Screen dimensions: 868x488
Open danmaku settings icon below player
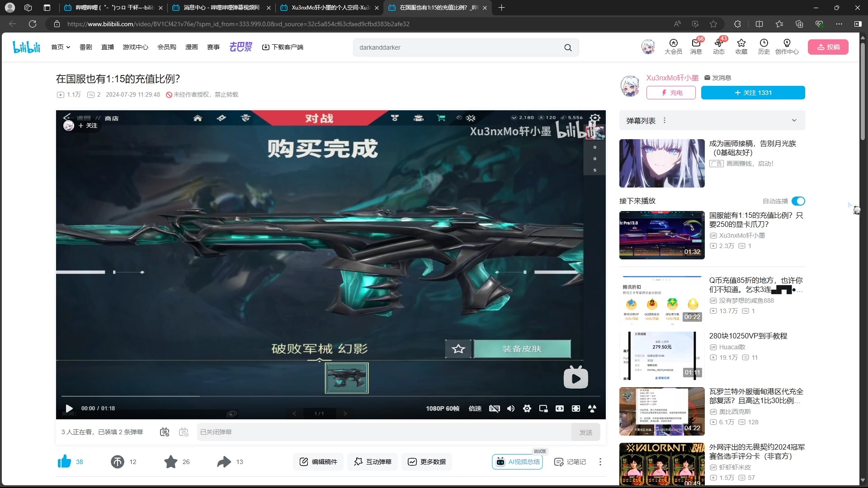[x=184, y=432]
